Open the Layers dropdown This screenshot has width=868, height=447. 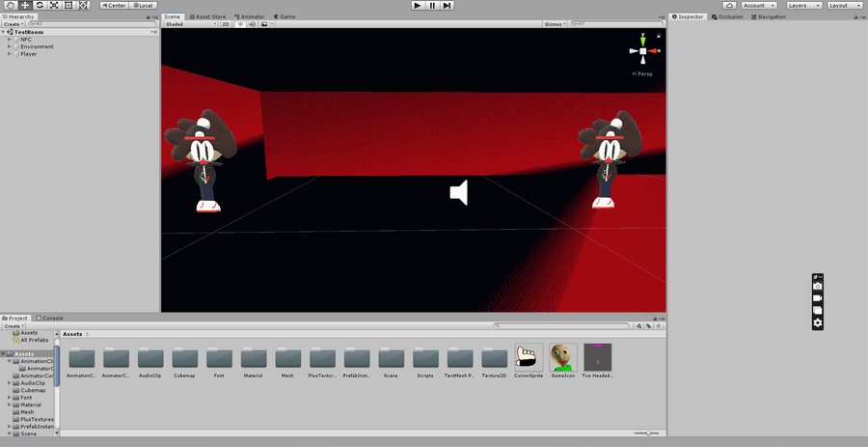click(803, 5)
